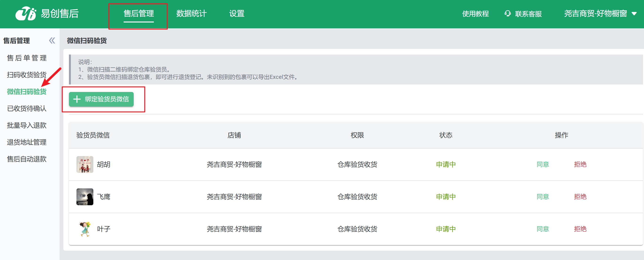
Task: Click the headset icon beside 联系客服
Action: click(x=508, y=14)
